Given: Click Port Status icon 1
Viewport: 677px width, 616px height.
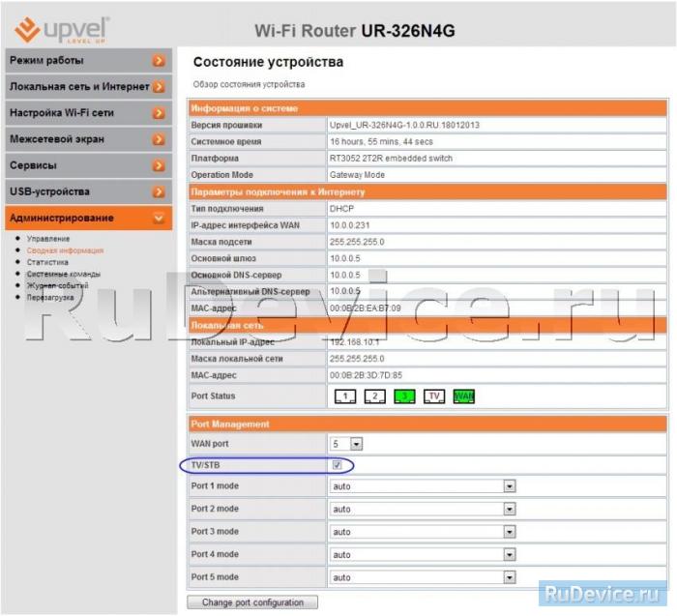Looking at the screenshot, I should 345,396.
